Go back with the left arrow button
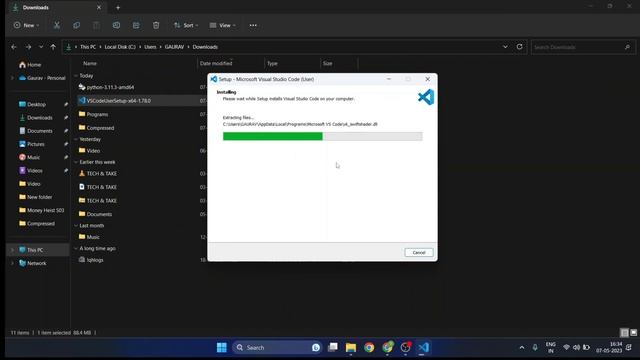 pos(14,47)
